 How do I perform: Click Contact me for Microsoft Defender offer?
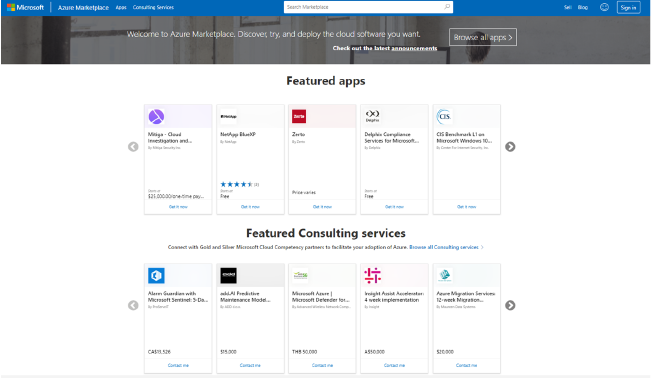322,366
